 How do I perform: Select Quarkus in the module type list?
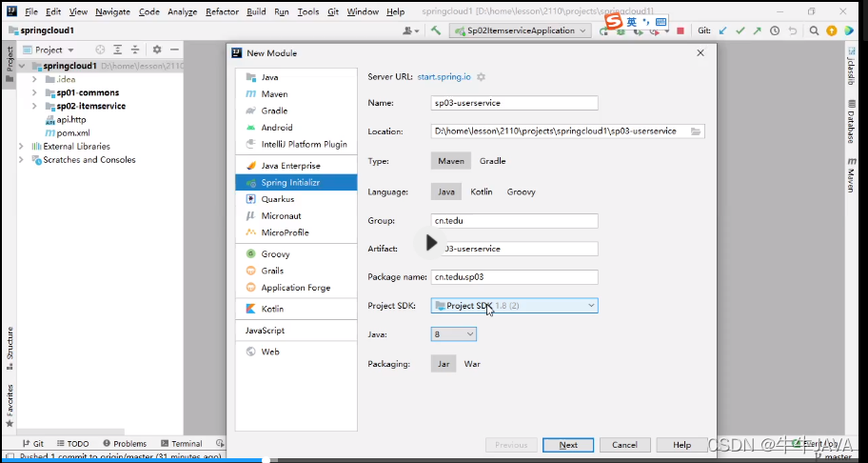[x=296, y=199]
